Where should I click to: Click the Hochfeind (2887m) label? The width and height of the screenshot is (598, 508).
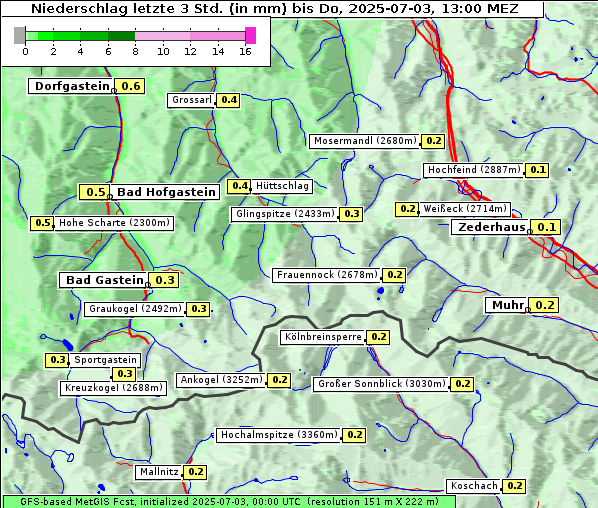pos(473,170)
